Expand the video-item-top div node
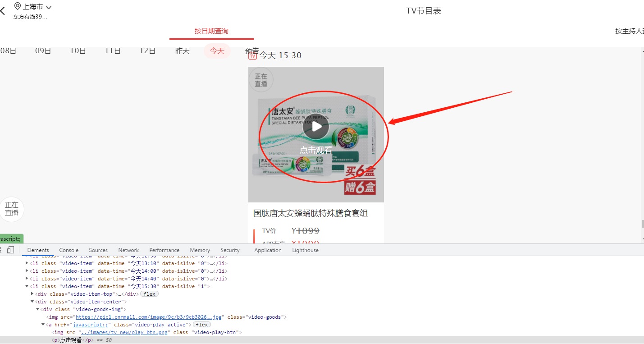 [x=32, y=294]
